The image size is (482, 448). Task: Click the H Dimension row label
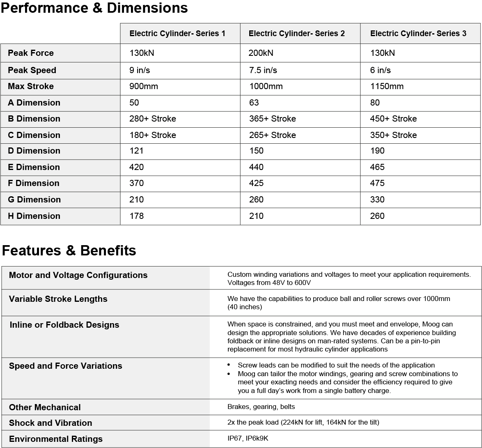pyautogui.click(x=34, y=216)
